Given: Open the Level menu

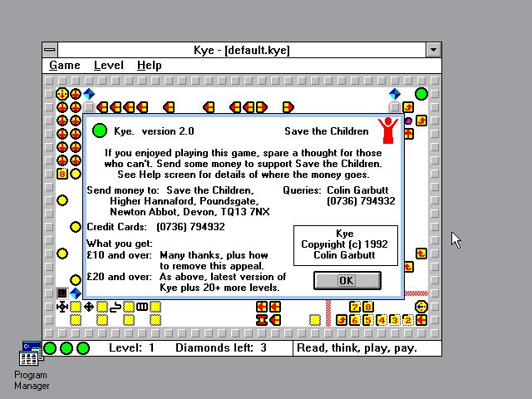Looking at the screenshot, I should click(108, 66).
